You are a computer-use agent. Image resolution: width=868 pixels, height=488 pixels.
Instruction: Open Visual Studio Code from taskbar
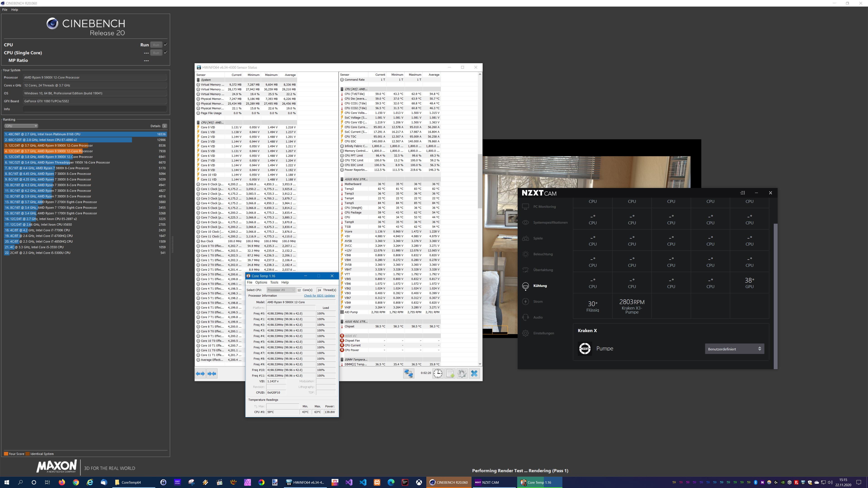coord(363,482)
